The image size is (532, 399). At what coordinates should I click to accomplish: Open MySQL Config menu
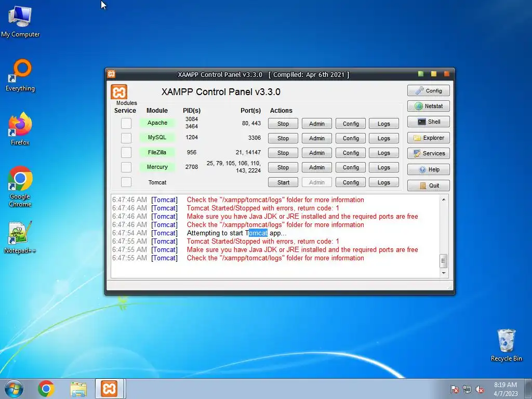coord(351,138)
